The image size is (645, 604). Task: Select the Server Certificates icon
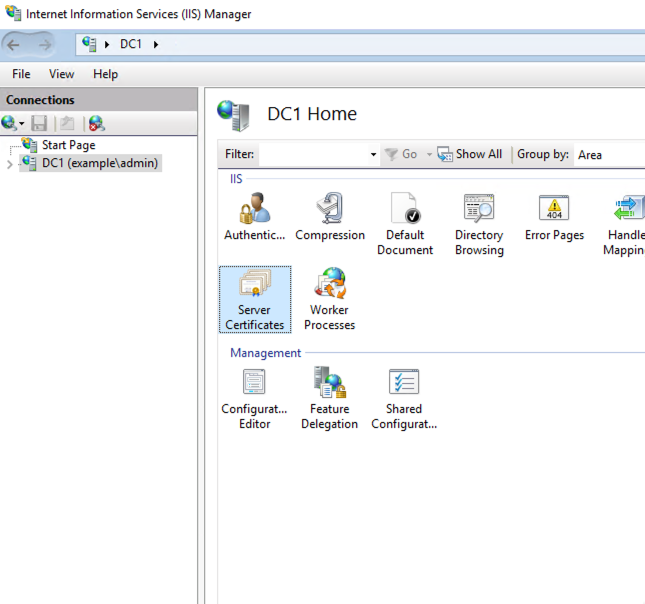coord(255,299)
